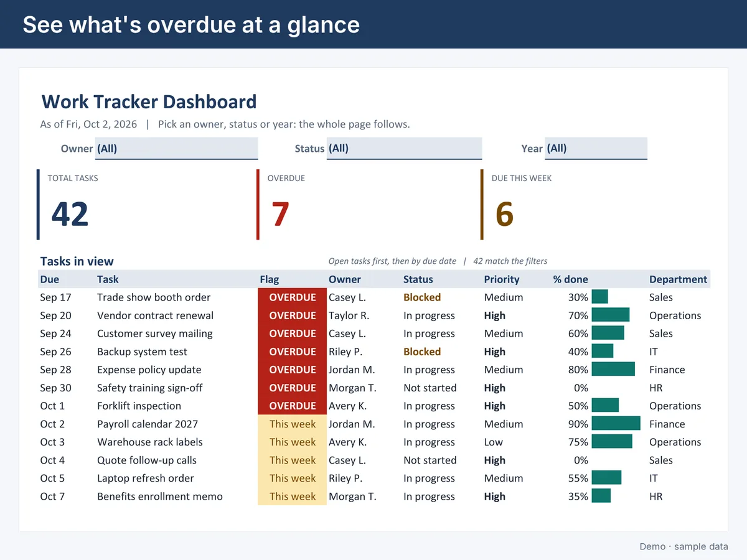Click the Trade show booth order task

point(154,297)
